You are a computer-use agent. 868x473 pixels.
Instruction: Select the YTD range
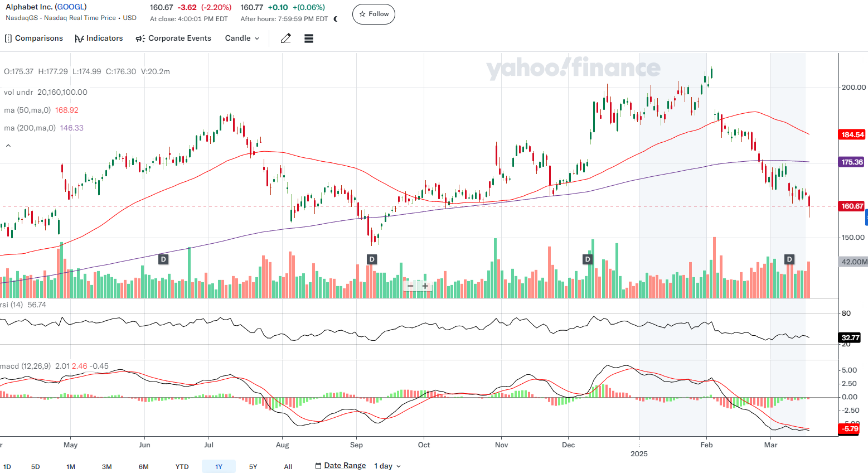tap(182, 467)
